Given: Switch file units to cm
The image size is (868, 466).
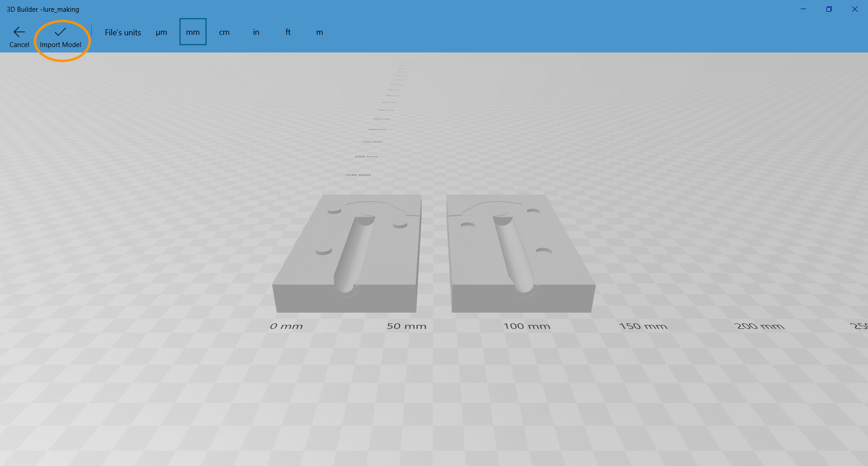Looking at the screenshot, I should tap(224, 32).
